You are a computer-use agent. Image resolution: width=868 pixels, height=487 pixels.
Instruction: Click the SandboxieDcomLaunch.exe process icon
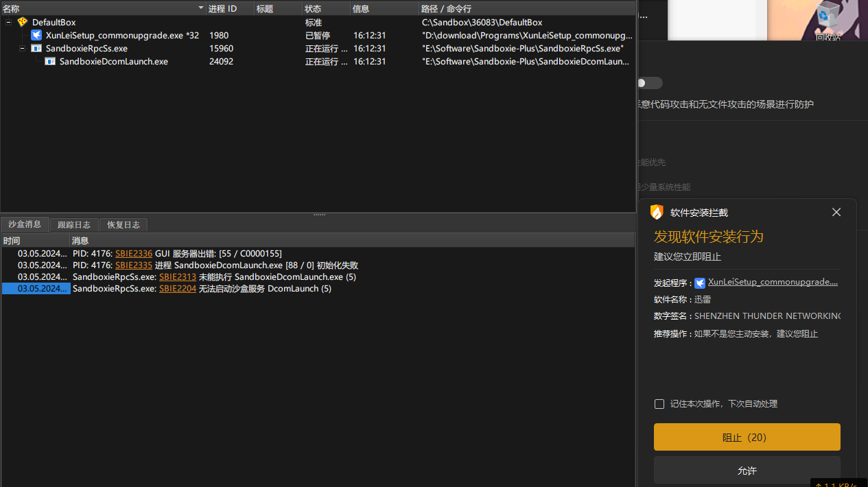pos(50,62)
